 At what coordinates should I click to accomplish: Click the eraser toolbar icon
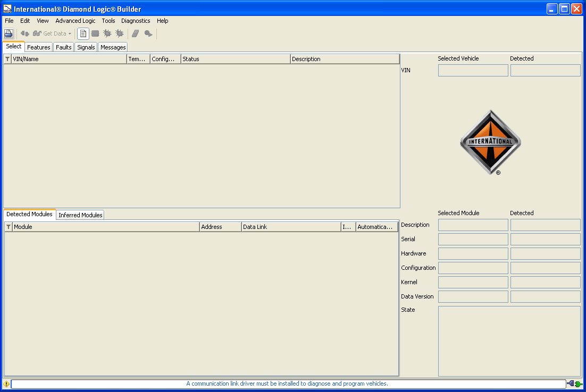[x=135, y=33]
